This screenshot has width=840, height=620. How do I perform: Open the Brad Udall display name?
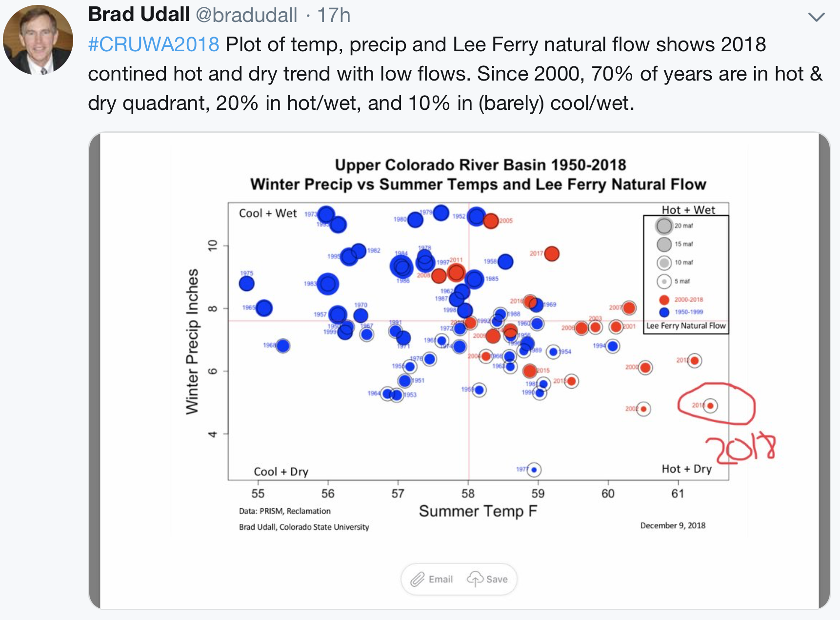point(139,15)
